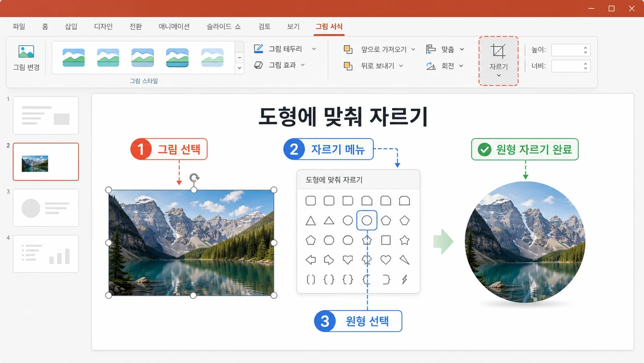Choose the square shape in the grid

[385, 240]
